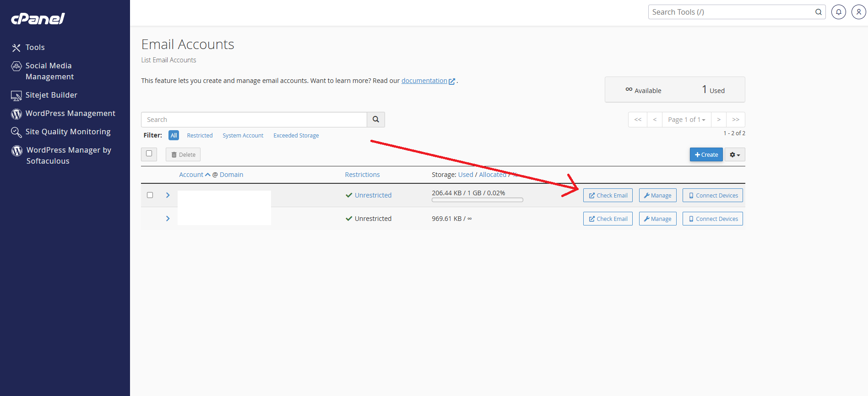The image size is (868, 396).
Task: Open WordPress Manager by Softaculous
Action: pyautogui.click(x=69, y=155)
